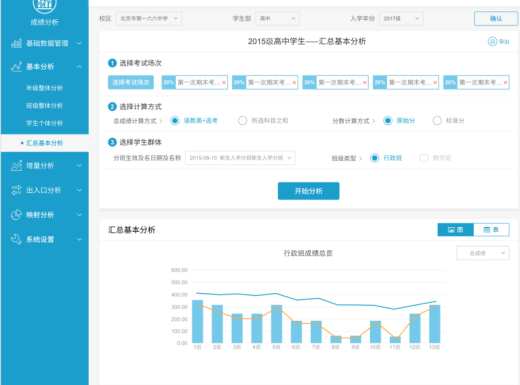520x385 pixels.
Task: Click the 1班 bar in the chart
Action: (x=198, y=322)
